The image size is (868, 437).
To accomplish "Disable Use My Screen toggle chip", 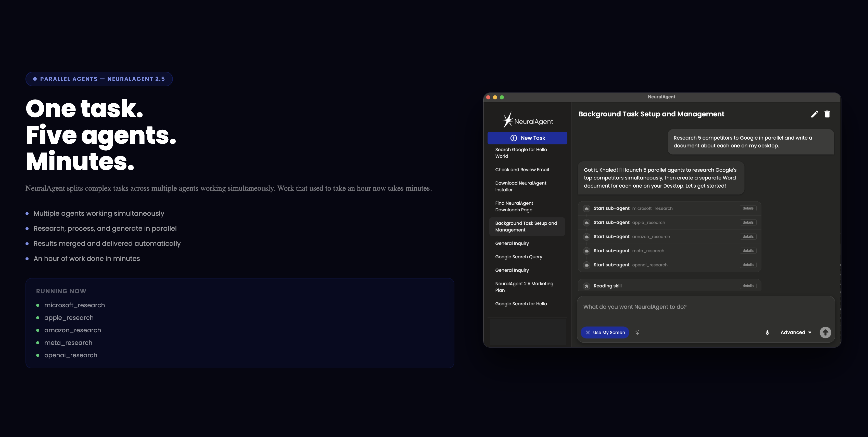I will click(x=605, y=332).
